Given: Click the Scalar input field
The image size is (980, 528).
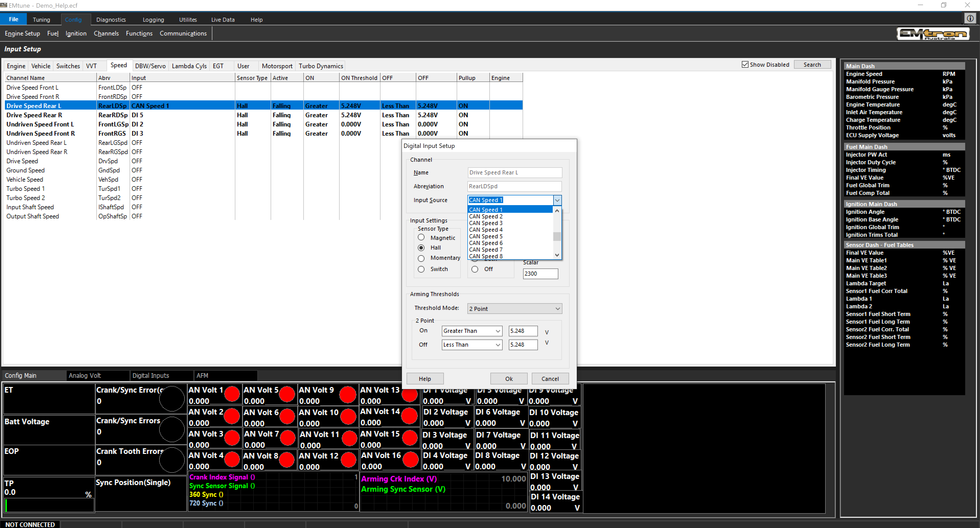Looking at the screenshot, I should 540,274.
